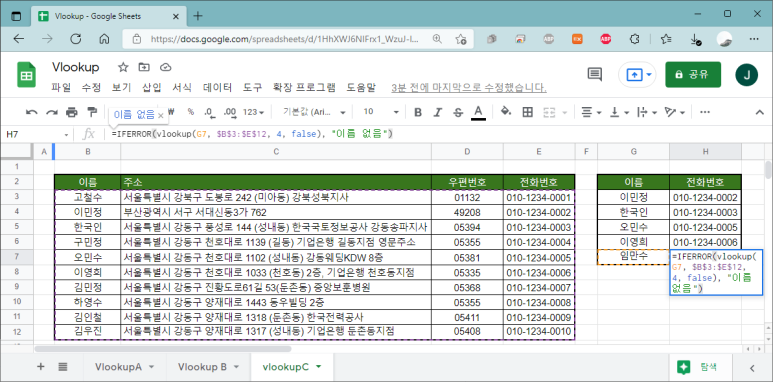Open the browser home page

point(104,39)
